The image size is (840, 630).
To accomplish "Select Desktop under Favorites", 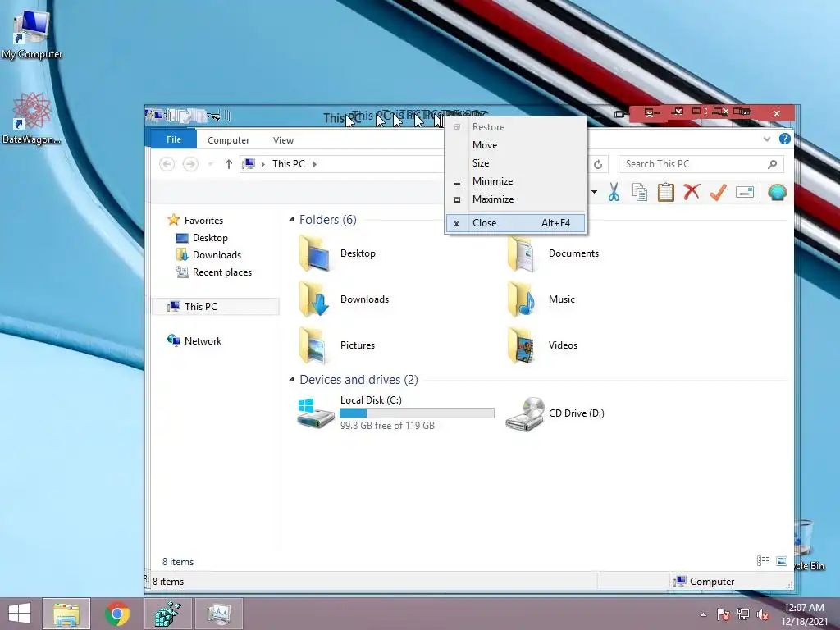I will [210, 238].
